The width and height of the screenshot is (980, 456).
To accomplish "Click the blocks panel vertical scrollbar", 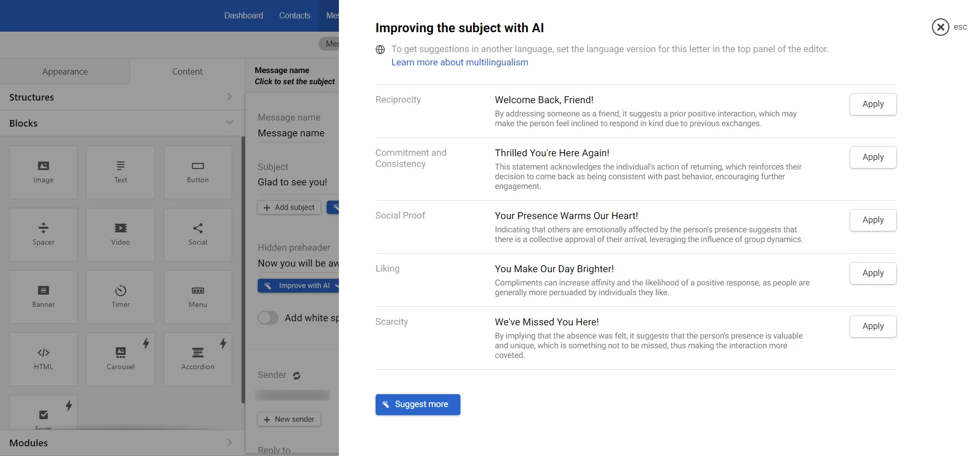I will 243,269.
